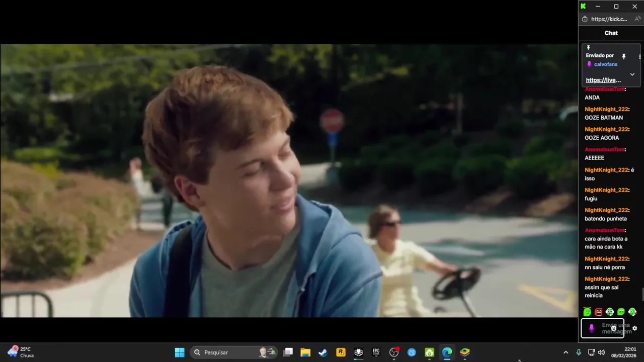The image size is (644, 362).
Task: Open Microsoft Edge from taskbar
Action: tap(447, 352)
